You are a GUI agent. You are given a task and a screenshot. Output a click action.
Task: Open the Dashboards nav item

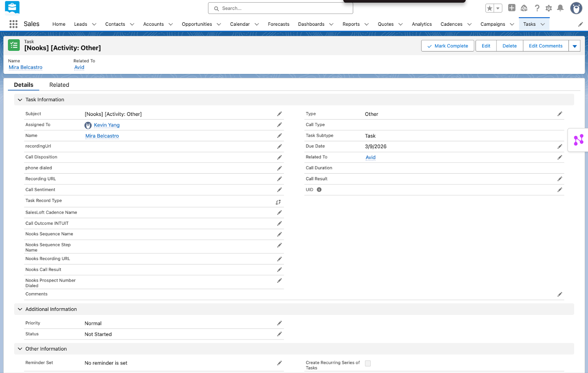pos(311,24)
